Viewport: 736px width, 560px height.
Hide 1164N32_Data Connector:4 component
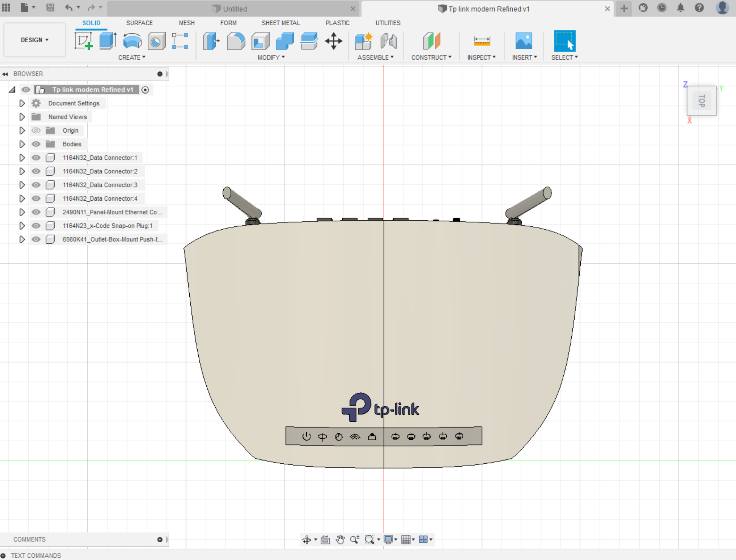point(36,198)
